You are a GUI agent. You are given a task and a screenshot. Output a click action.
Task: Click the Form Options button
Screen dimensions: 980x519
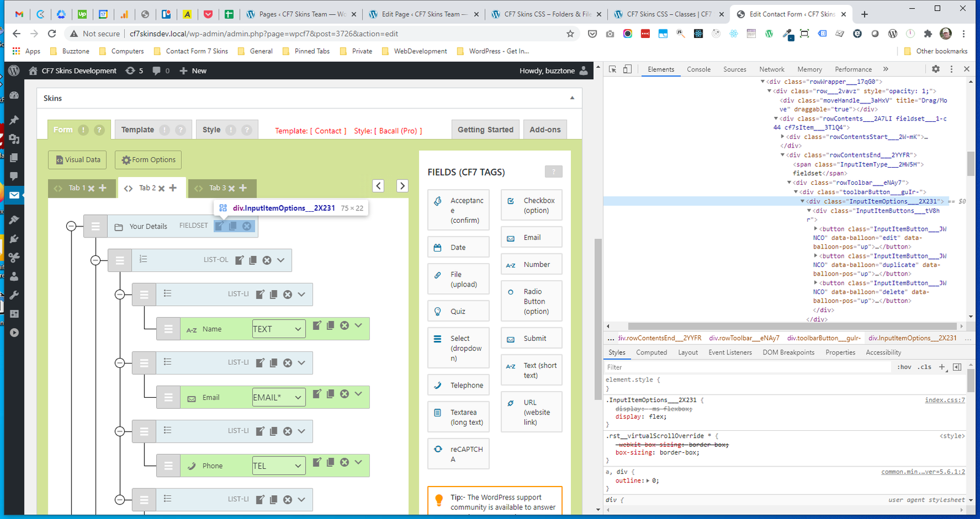148,160
